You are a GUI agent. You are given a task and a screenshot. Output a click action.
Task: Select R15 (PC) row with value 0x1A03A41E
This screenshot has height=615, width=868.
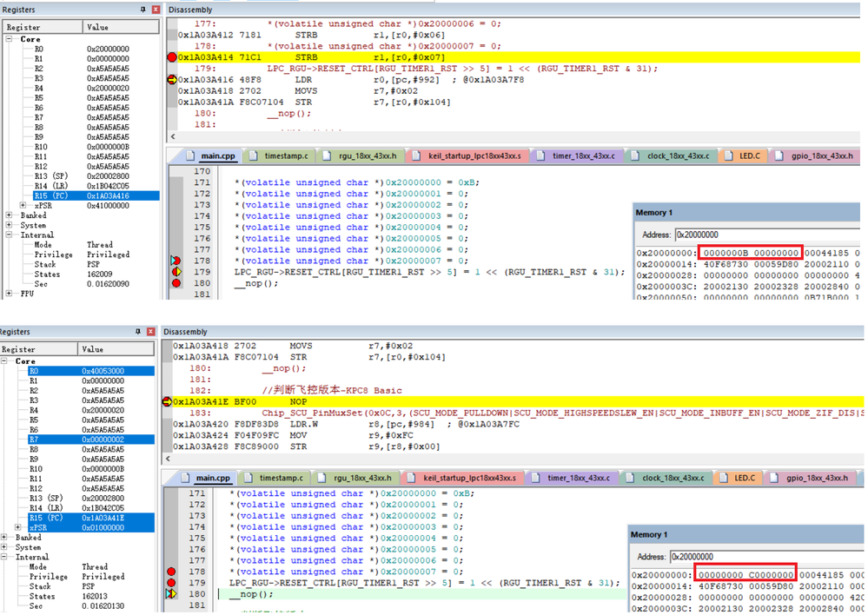pyautogui.click(x=90, y=518)
